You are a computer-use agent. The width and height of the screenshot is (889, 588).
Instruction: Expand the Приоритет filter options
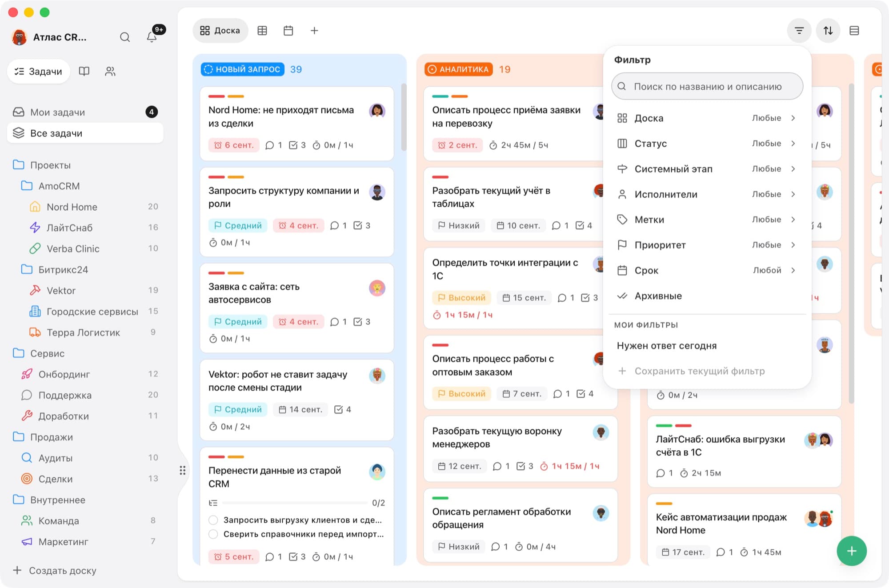(707, 245)
